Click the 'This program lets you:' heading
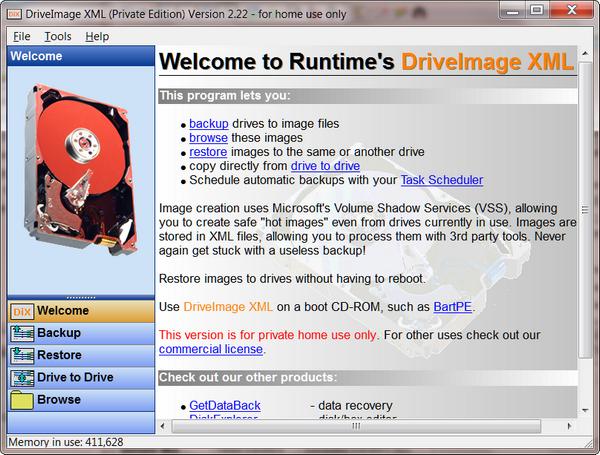The image size is (600, 455). pyautogui.click(x=225, y=95)
